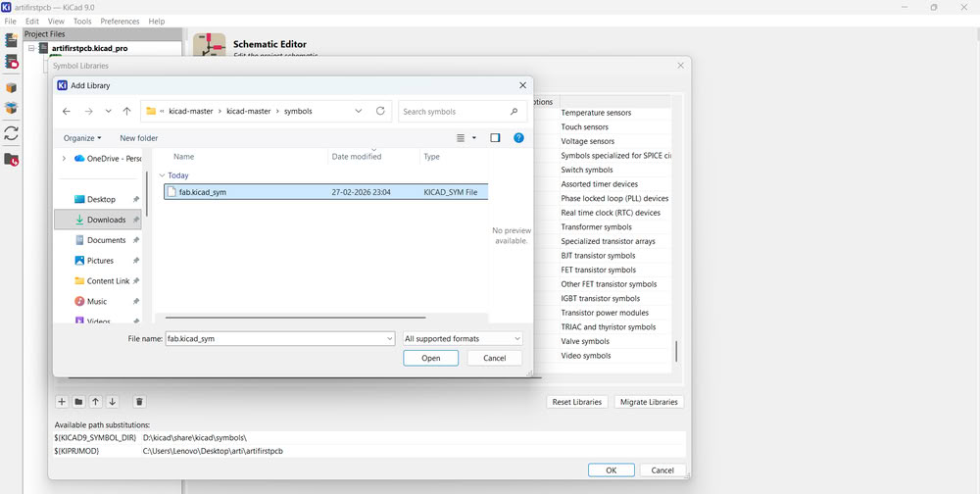Move library down with arrow icon
The height and width of the screenshot is (494, 980).
coord(113,402)
